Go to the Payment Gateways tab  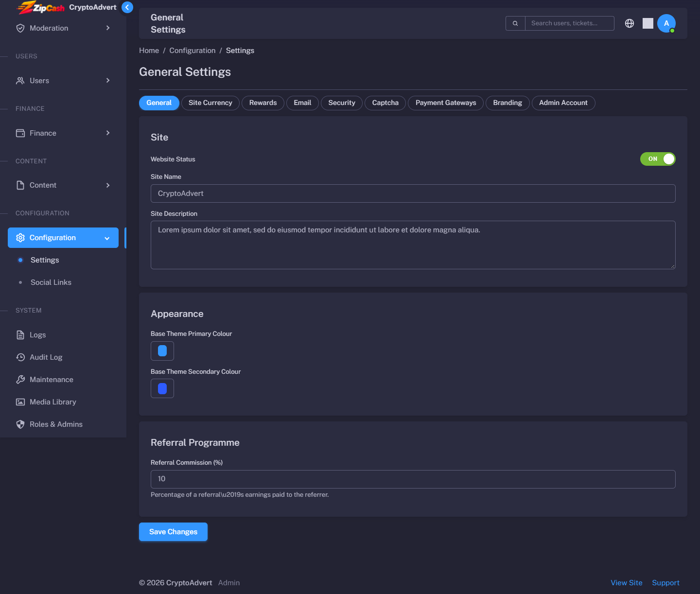(x=446, y=103)
